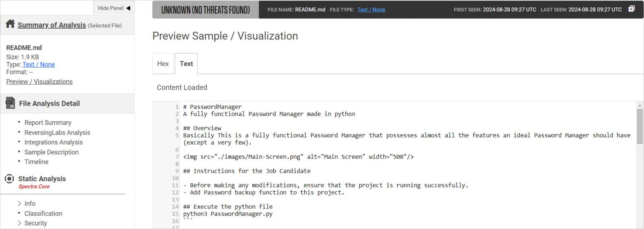Open Classification item

click(x=43, y=214)
